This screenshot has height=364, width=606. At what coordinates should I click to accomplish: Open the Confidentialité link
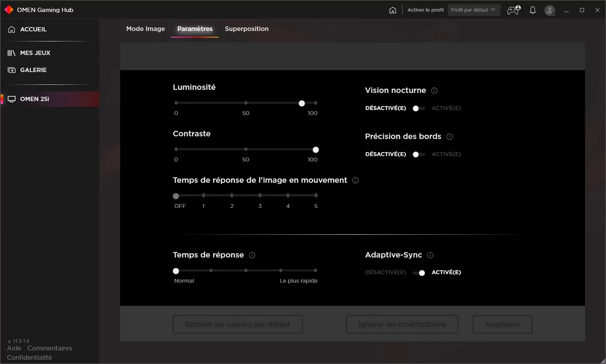point(29,357)
